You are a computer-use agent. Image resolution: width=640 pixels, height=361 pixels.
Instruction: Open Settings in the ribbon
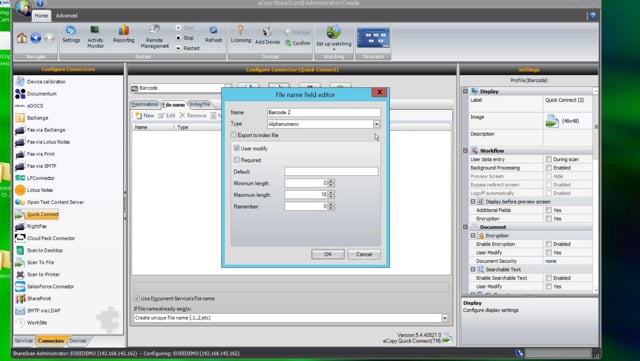tap(71, 35)
